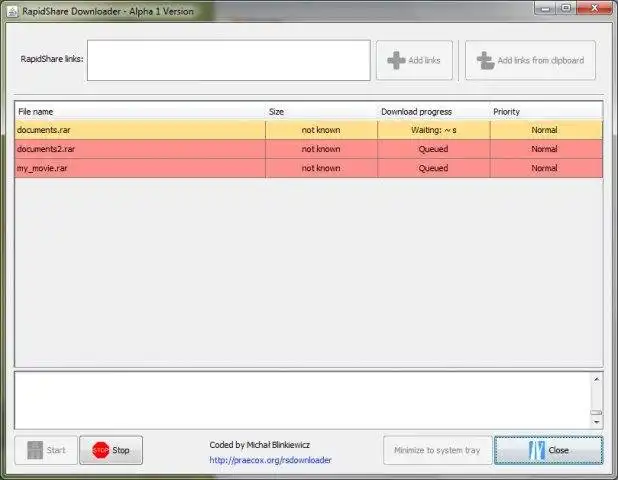Image resolution: width=618 pixels, height=480 pixels.
Task: Open the praecox.org/rsdownloader link
Action: point(270,460)
